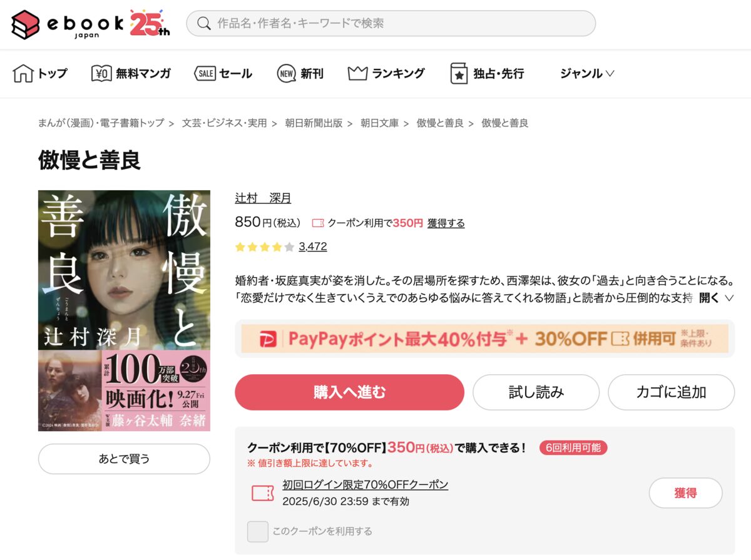Open 独占・先行 menu item
This screenshot has height=560, width=751.
(x=498, y=73)
